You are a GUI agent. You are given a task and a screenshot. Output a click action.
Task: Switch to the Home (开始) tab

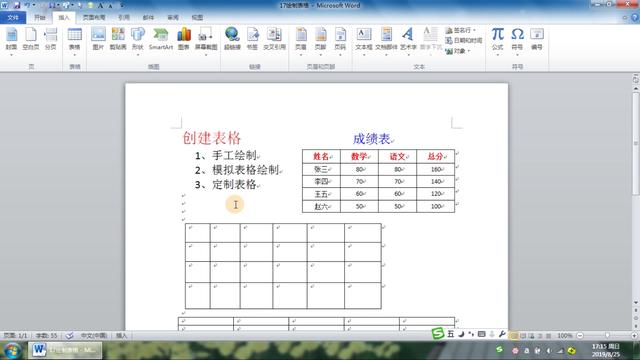pos(40,18)
